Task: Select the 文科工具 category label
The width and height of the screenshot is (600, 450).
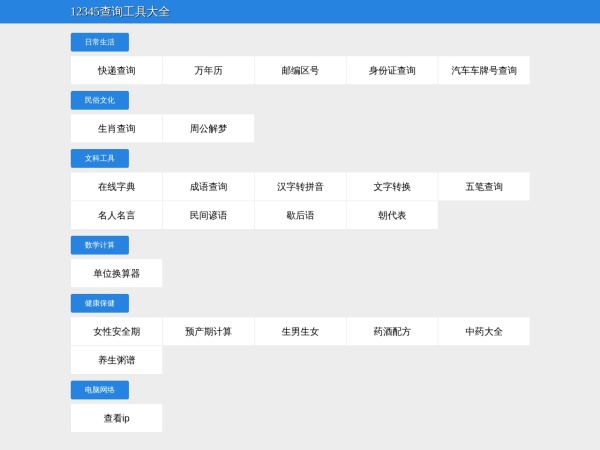Action: point(99,158)
